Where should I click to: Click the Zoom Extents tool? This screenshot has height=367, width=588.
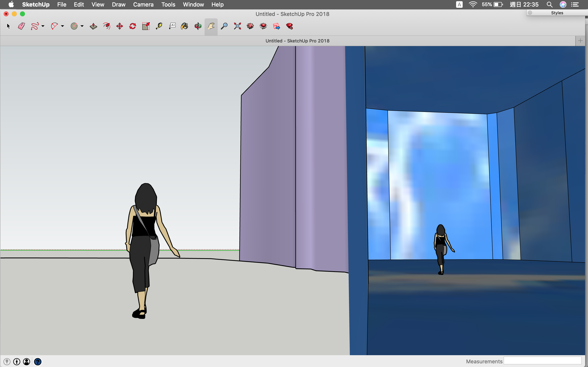[x=237, y=26]
